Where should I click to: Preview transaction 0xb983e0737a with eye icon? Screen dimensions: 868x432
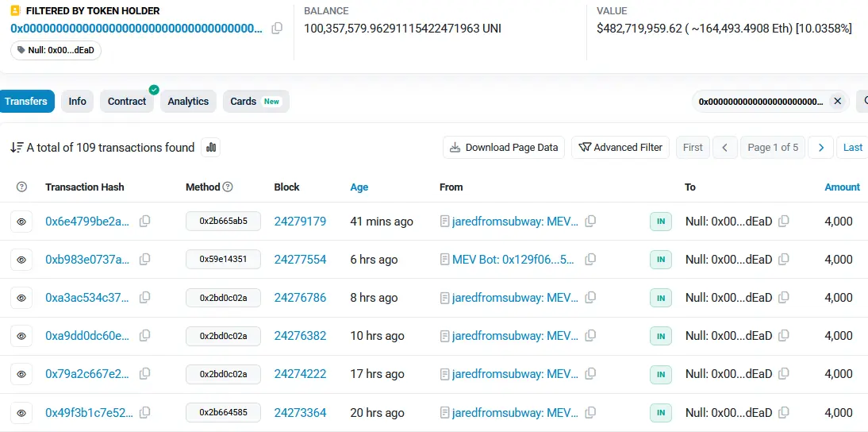coord(21,260)
